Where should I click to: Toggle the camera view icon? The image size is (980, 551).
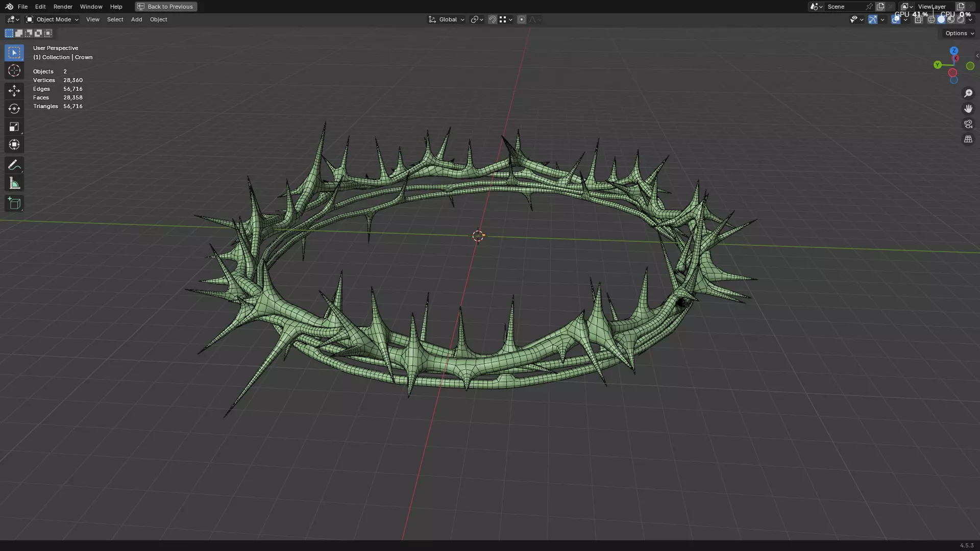point(968,124)
